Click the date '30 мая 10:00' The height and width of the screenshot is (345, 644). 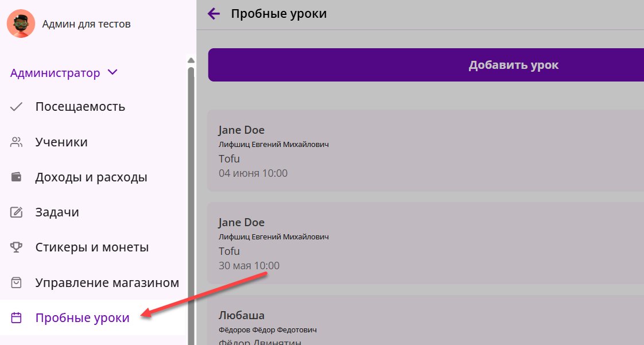249,266
